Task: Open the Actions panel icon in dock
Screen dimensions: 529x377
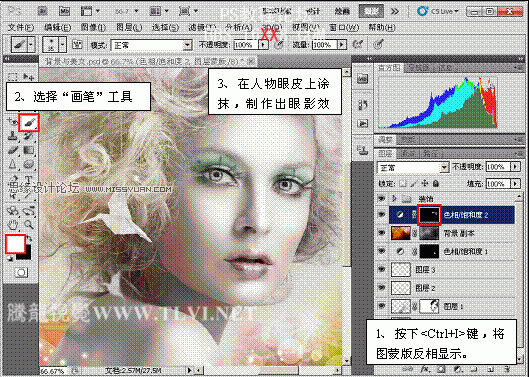Action: point(363,124)
